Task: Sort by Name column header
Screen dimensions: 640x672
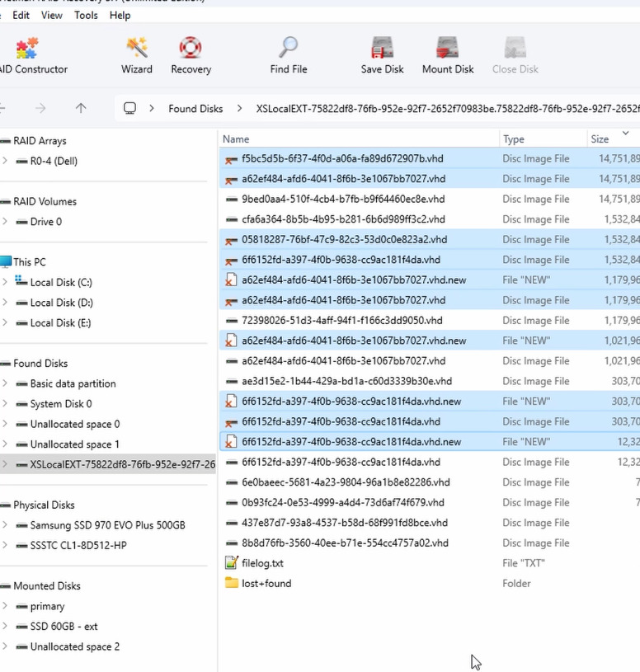Action: coord(236,139)
